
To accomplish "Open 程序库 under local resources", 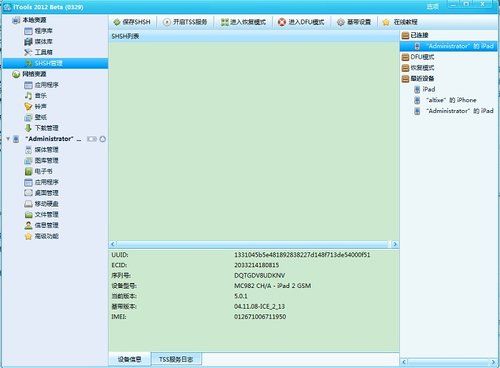I will point(38,31).
